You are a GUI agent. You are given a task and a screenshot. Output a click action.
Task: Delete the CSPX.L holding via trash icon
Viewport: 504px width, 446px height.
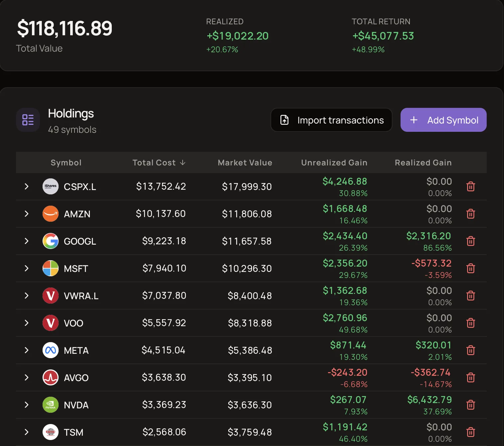coord(470,186)
